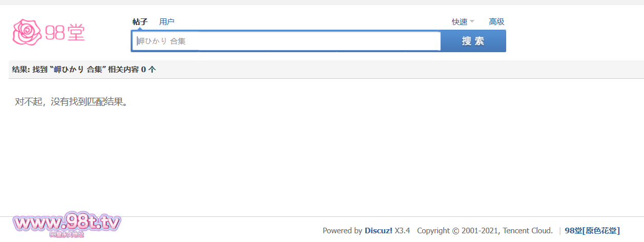644x242 pixels.
Task: Open the 快速 dropdown menu
Action: [460, 21]
